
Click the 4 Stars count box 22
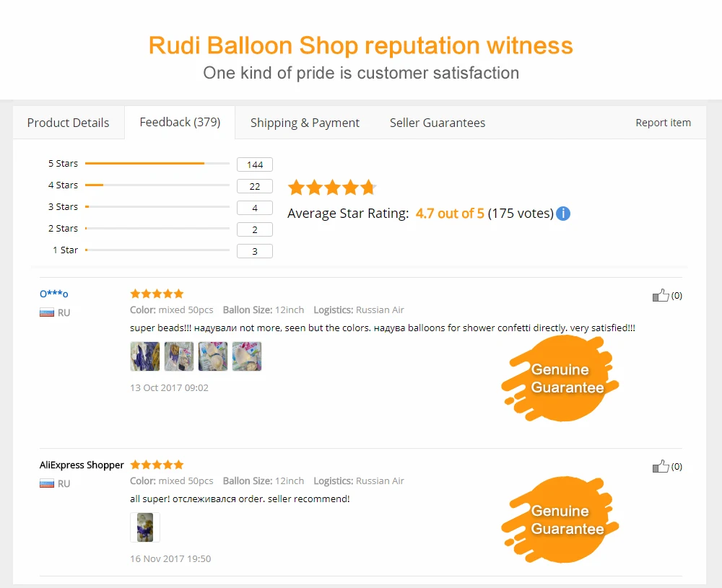point(255,186)
